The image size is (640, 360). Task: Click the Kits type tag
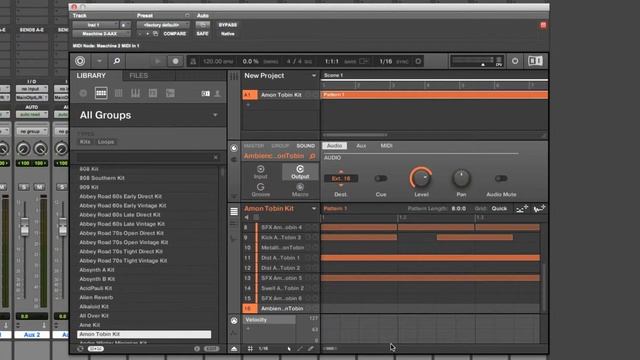(x=85, y=142)
